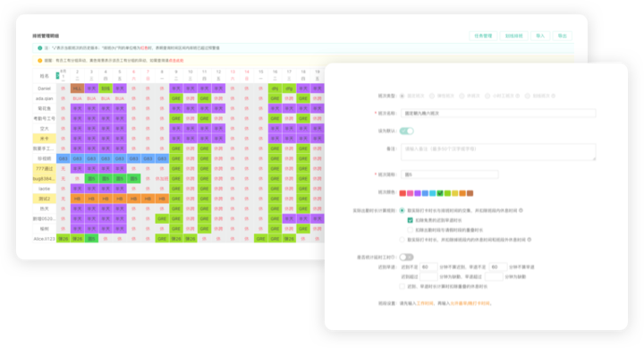Select the second calculation rule radio button
644x348 pixels.
pos(402,240)
